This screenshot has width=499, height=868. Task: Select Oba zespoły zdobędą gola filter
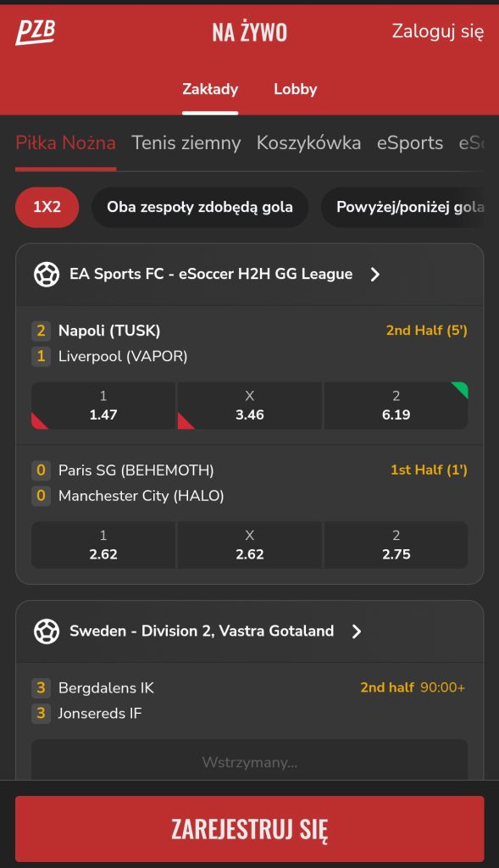coord(200,207)
